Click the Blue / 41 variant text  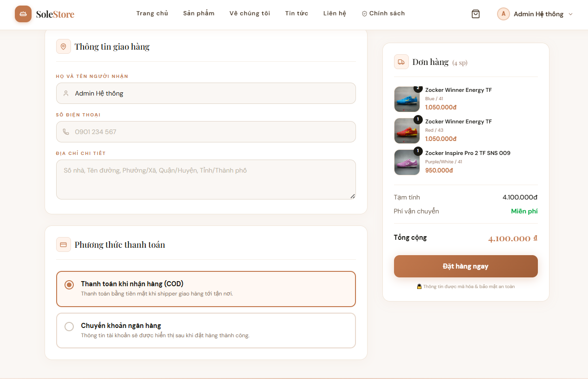[434, 99]
